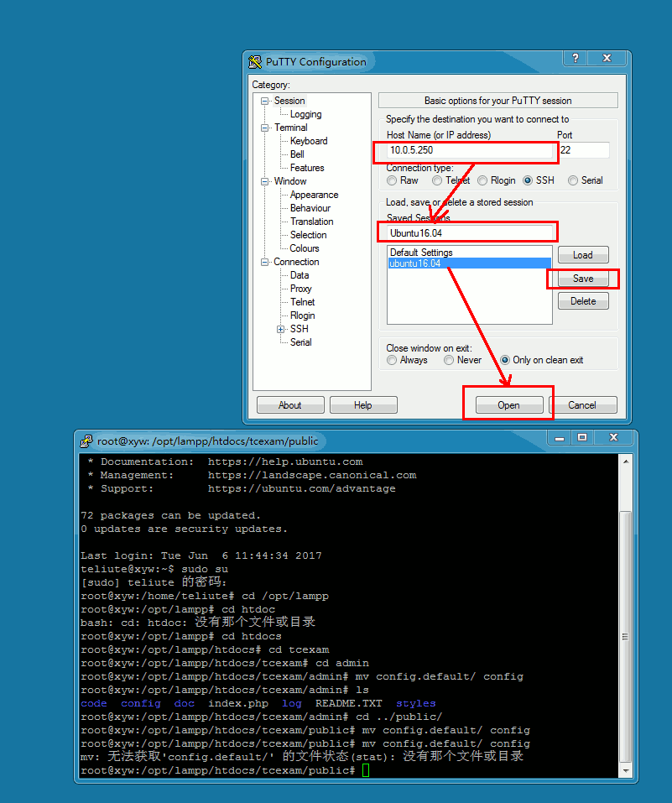Collapse the Session tree node

(x=264, y=101)
